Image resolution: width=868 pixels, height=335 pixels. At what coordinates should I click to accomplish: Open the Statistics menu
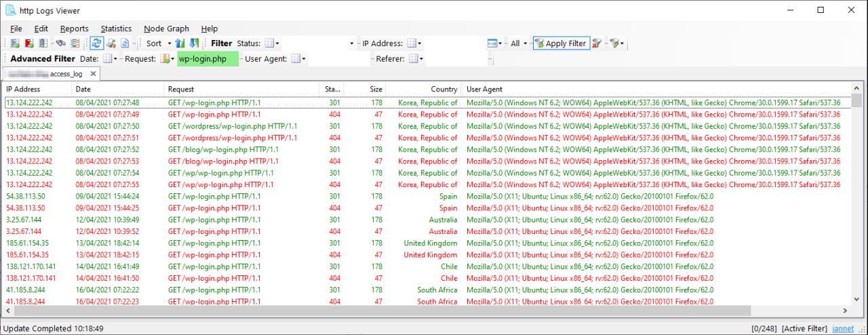[x=116, y=28]
